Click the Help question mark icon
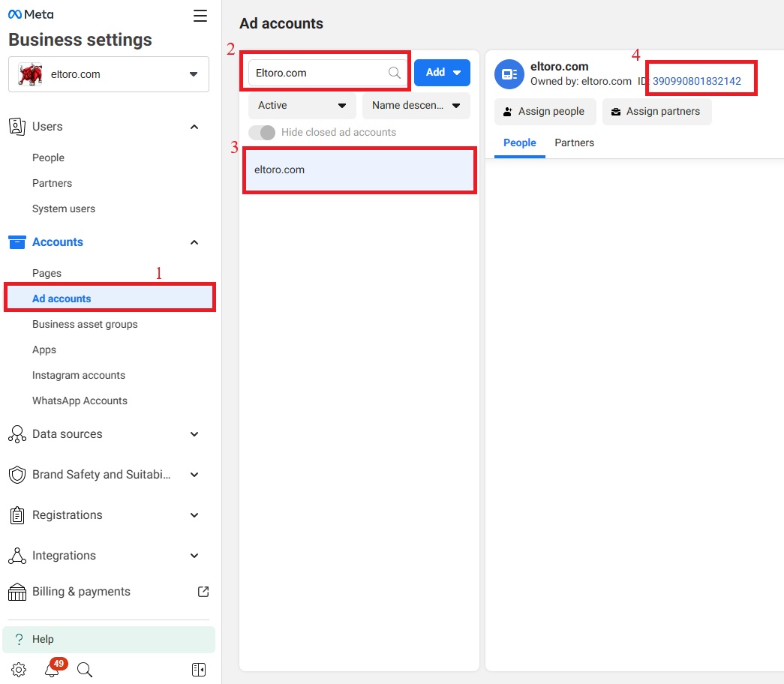The height and width of the screenshot is (684, 784). click(x=19, y=639)
